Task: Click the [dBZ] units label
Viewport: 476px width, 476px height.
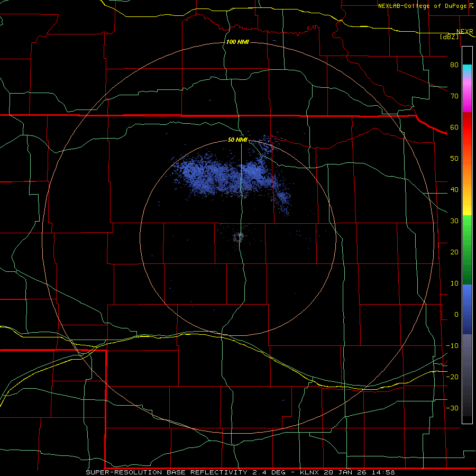Action: point(450,37)
